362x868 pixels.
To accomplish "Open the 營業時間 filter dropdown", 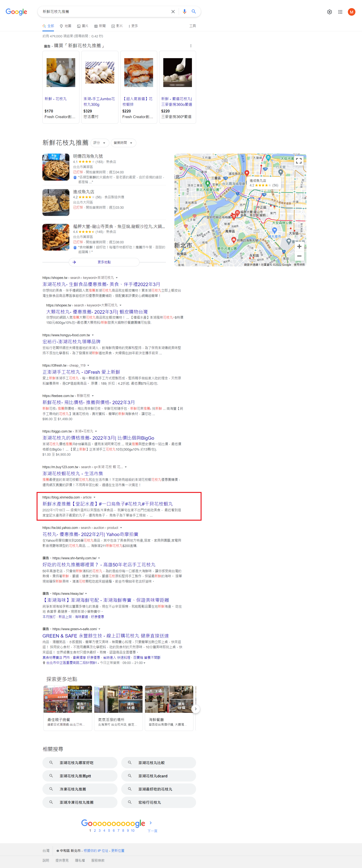I will [x=123, y=143].
